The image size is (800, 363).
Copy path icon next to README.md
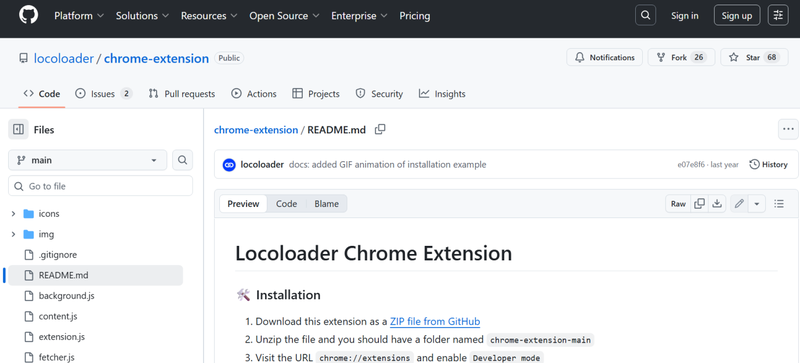pyautogui.click(x=380, y=130)
